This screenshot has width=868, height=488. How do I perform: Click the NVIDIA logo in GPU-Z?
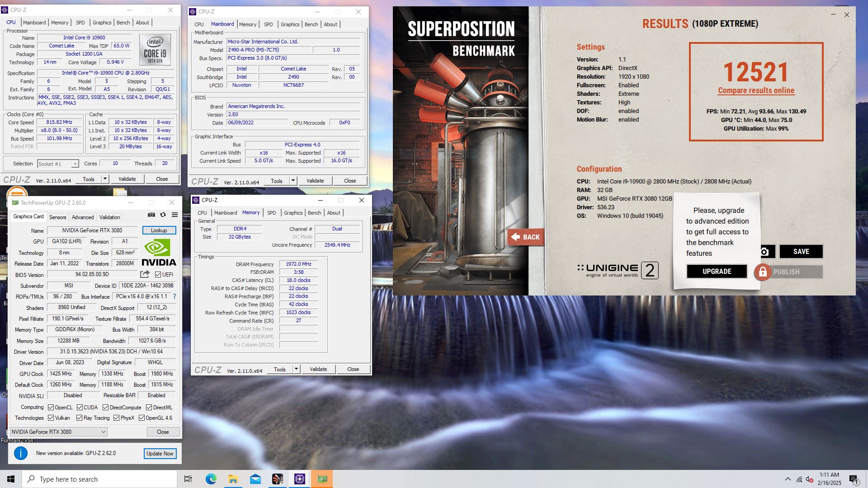point(159,253)
